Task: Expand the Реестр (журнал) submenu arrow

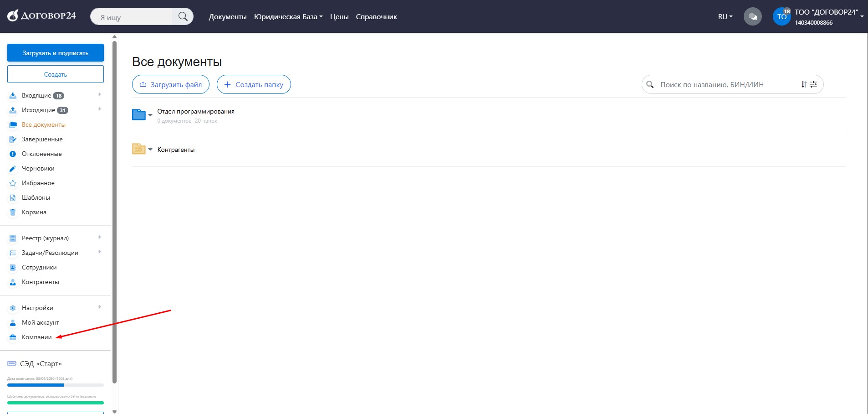Action: [99, 238]
